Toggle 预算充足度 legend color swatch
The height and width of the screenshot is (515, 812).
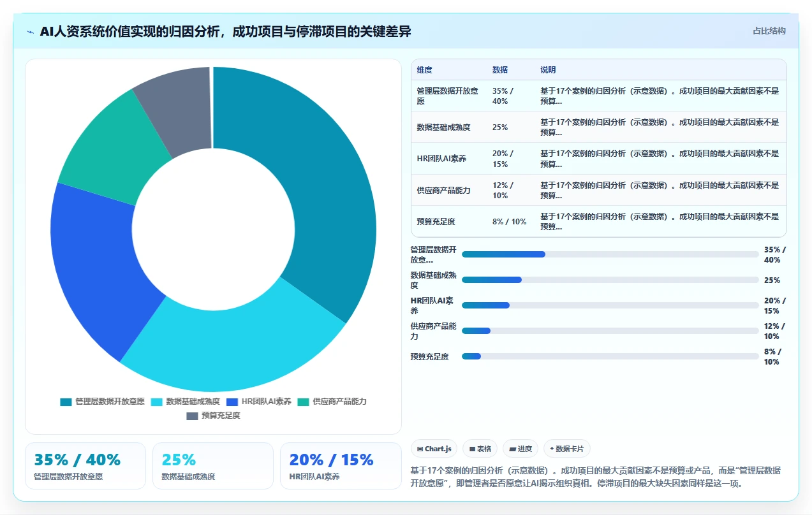pos(193,416)
